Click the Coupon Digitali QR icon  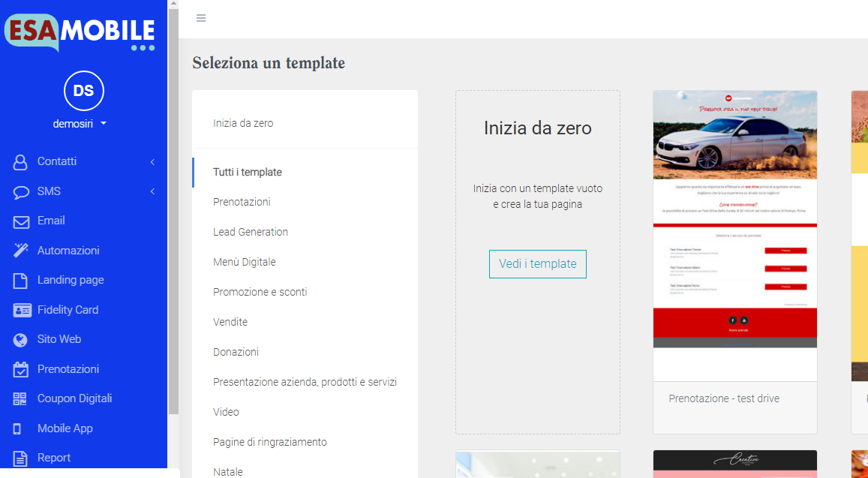(20, 398)
